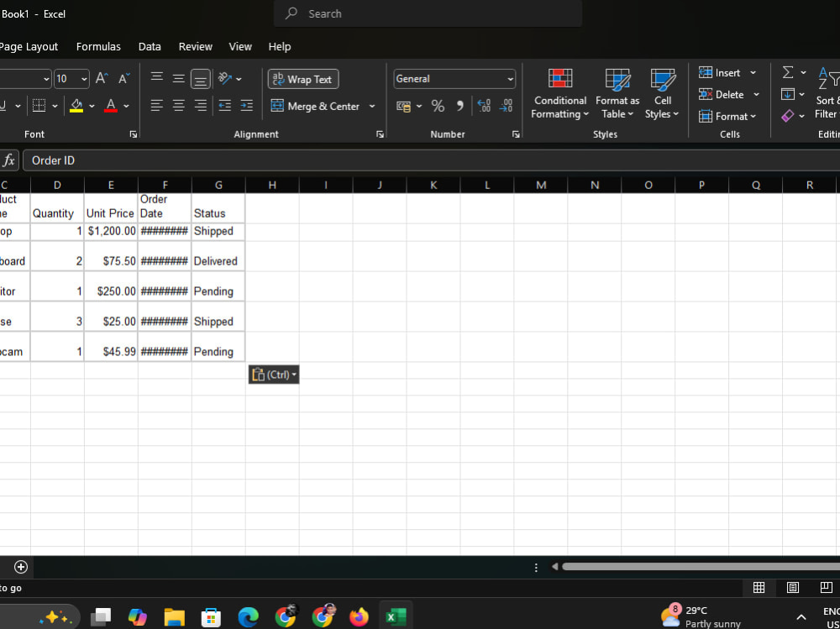Open the Review tab
840x629 pixels.
pyautogui.click(x=196, y=47)
